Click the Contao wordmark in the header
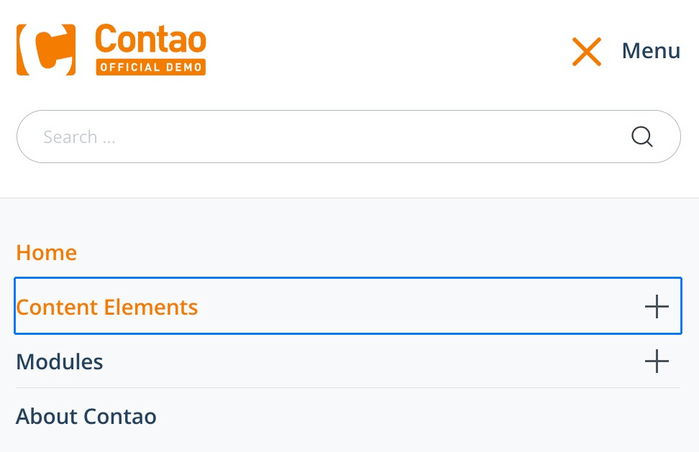This screenshot has height=452, width=699. (150, 40)
